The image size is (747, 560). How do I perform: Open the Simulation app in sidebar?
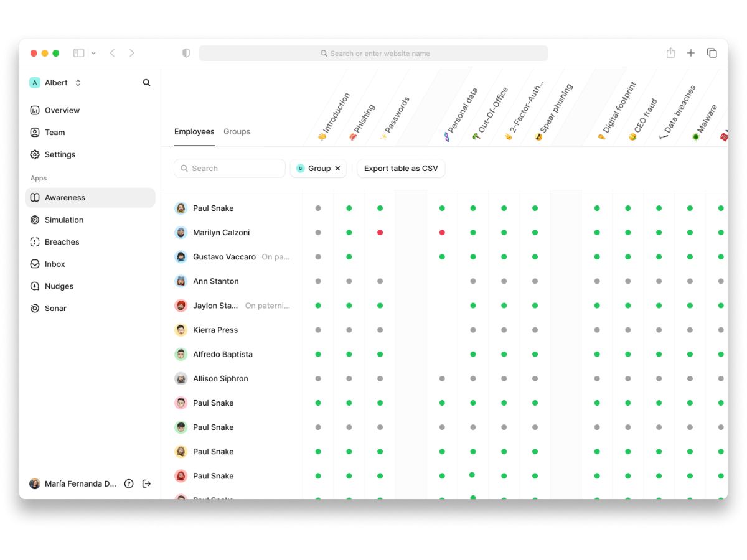[90, 220]
